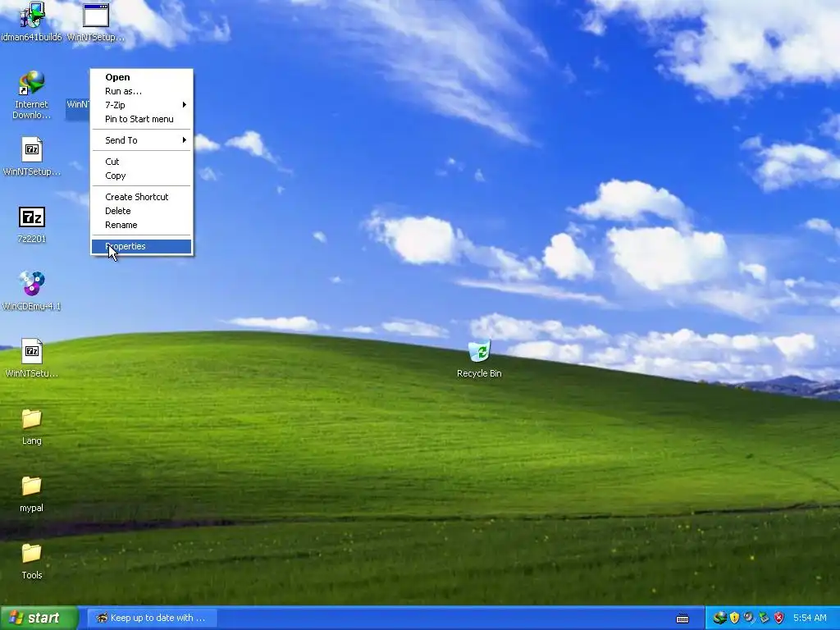Expand the Send To submenu
The width and height of the screenshot is (840, 630).
[x=141, y=140]
